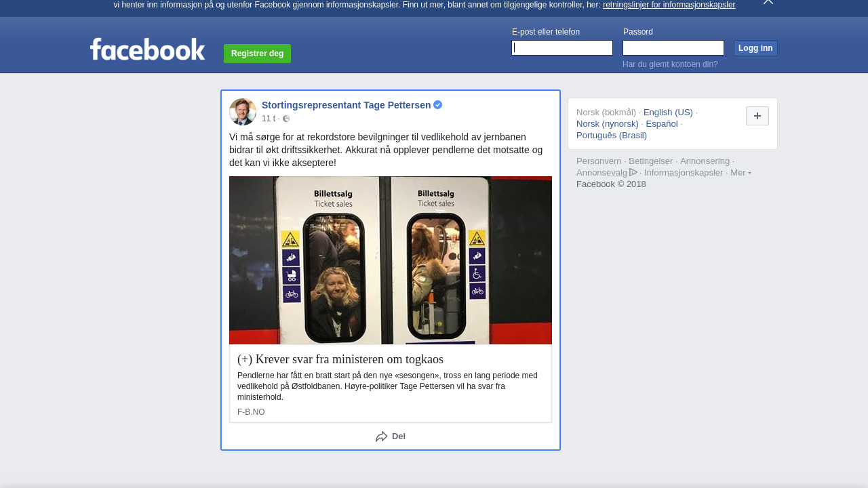868x488 pixels.
Task: Open the Annonsering footer link
Action: 705,161
